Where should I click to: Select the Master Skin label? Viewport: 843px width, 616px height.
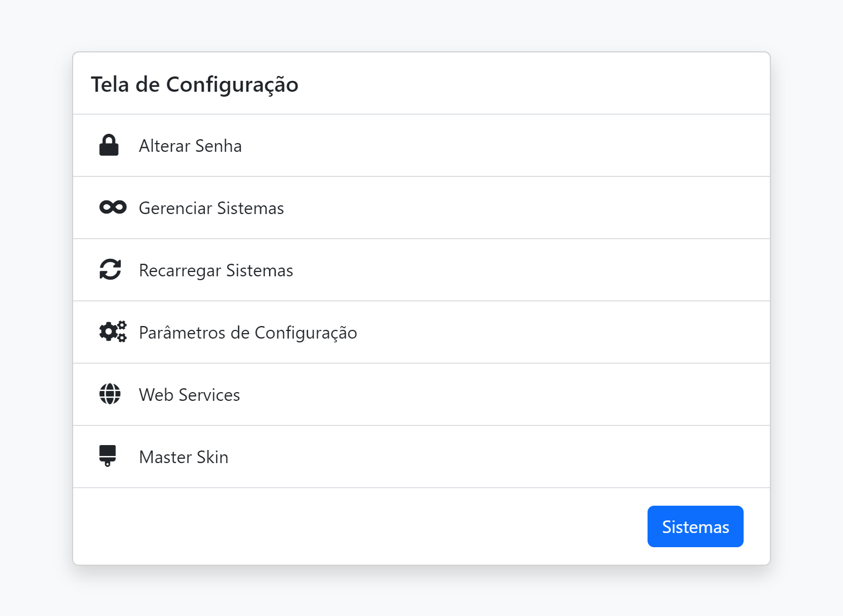(x=183, y=457)
